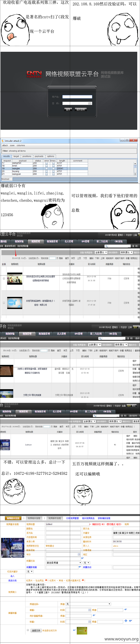The height and width of the screenshot is (644, 140).
Task: Open the 请选择频道 channel dropdown
Action: (64, 563)
